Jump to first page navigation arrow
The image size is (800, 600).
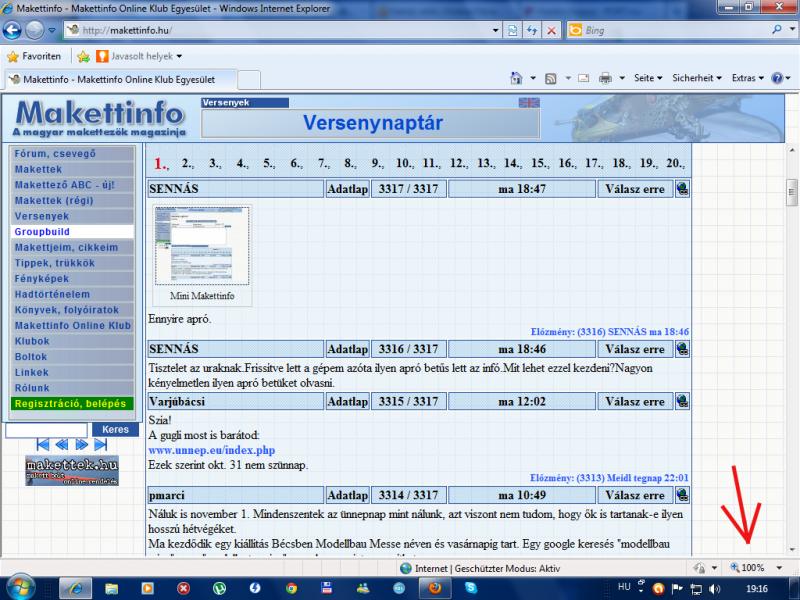click(x=43, y=444)
